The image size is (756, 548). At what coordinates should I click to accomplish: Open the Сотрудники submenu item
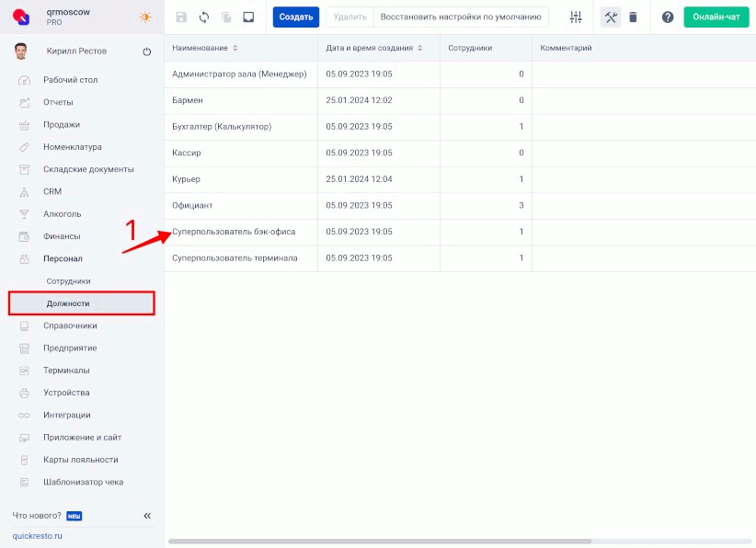click(x=68, y=280)
